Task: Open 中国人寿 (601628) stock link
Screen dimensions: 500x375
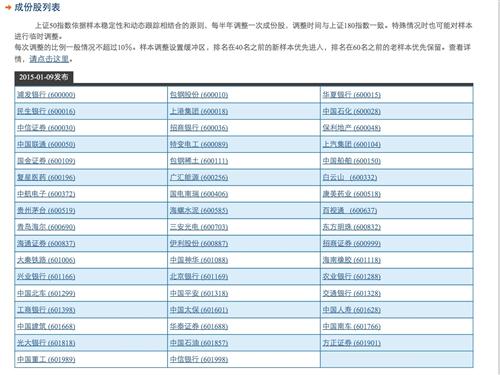Action: point(351,310)
